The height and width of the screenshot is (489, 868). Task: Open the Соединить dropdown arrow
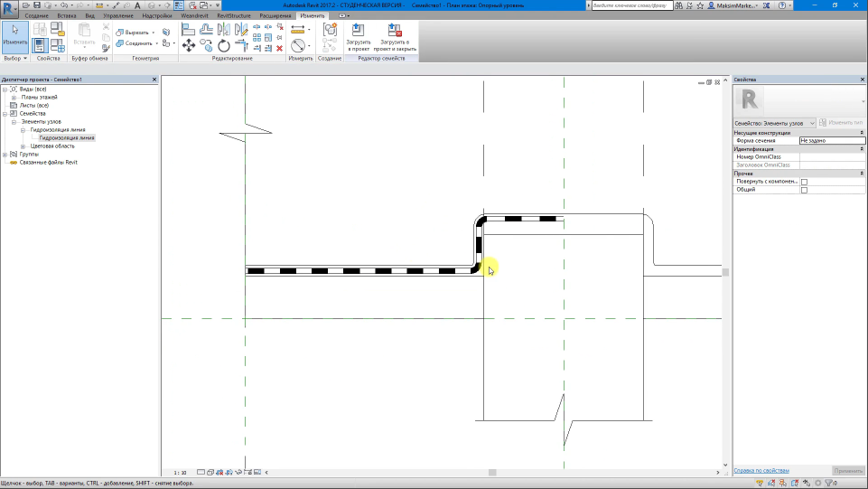(156, 43)
